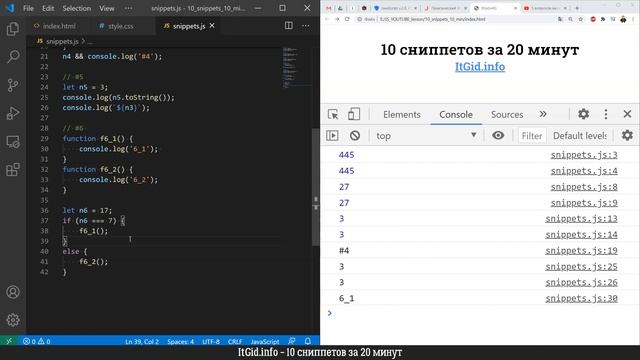Change line endings via CRLF entry

[235, 341]
